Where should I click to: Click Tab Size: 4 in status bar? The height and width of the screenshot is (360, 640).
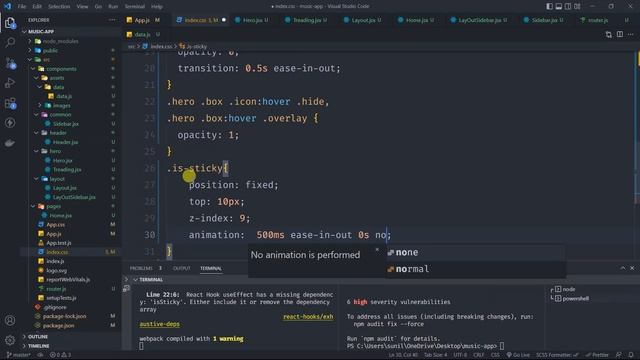tap(436, 355)
